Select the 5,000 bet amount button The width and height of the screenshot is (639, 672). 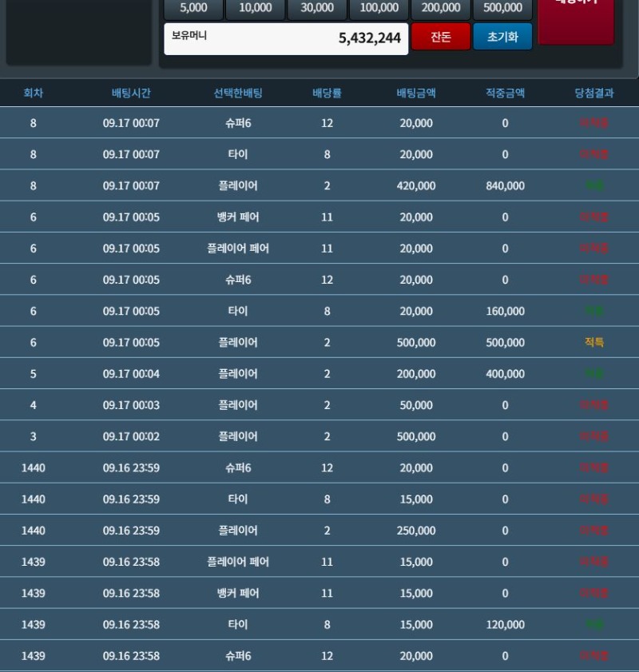[193, 9]
